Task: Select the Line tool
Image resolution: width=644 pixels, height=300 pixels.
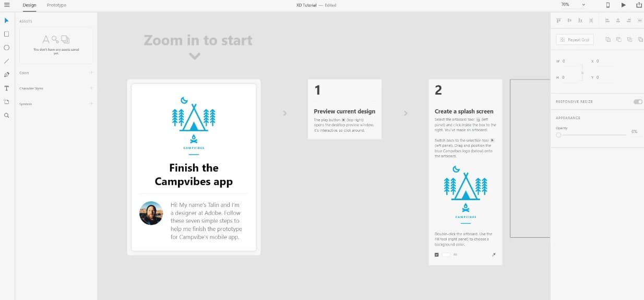Action: 6,61
